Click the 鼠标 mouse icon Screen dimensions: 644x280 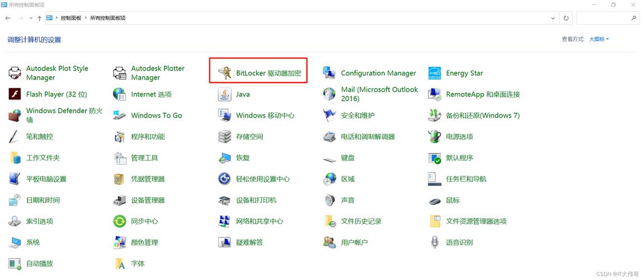coord(435,200)
